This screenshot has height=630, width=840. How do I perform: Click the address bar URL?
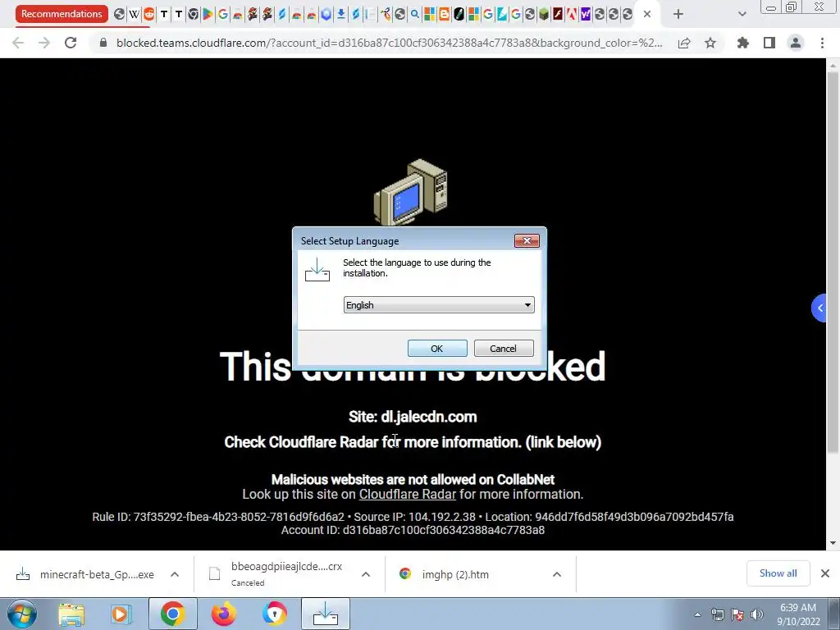point(389,43)
